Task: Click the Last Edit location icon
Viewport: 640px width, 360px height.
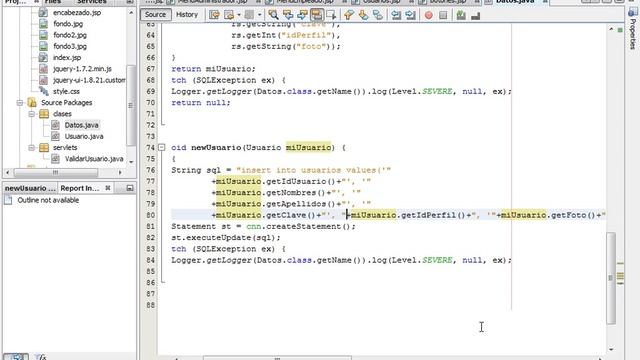Action: pyautogui.click(x=214, y=15)
